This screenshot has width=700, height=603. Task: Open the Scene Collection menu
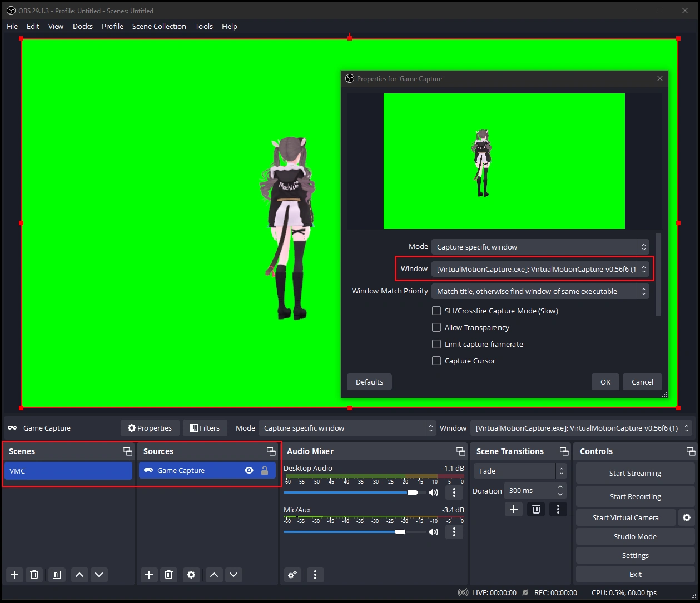click(x=159, y=26)
